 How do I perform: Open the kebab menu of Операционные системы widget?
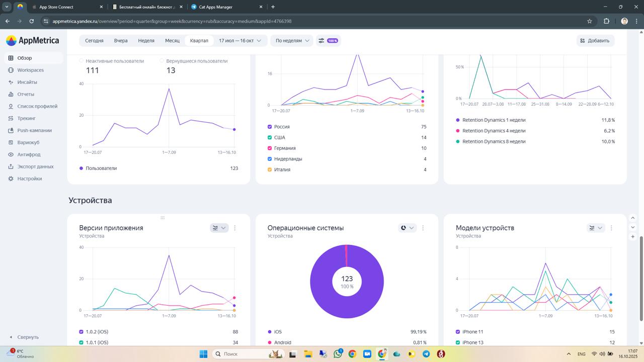[x=423, y=228]
